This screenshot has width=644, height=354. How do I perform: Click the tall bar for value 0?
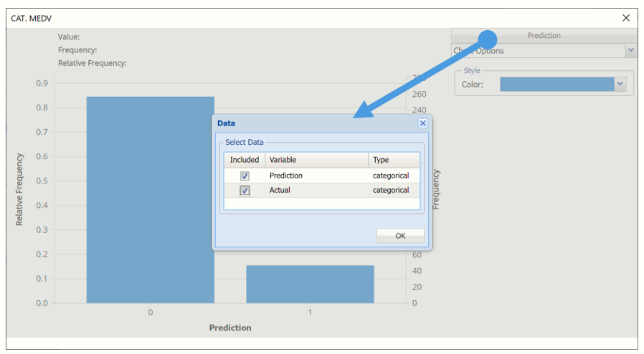pos(150,201)
